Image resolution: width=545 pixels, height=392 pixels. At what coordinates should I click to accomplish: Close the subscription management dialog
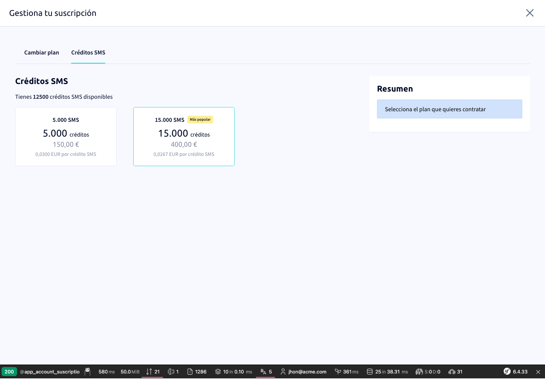529,13
